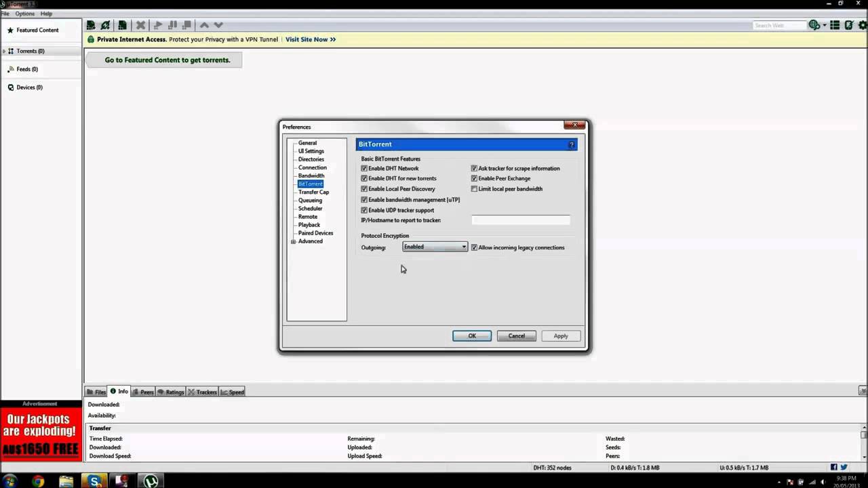Click the remote device toolbar icon
868x488 pixels.
coord(849,25)
